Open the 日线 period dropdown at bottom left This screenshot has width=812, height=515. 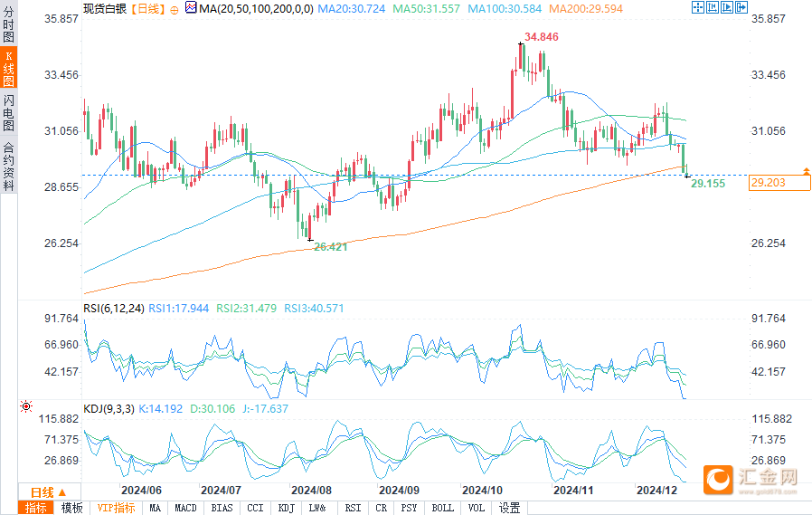click(49, 492)
